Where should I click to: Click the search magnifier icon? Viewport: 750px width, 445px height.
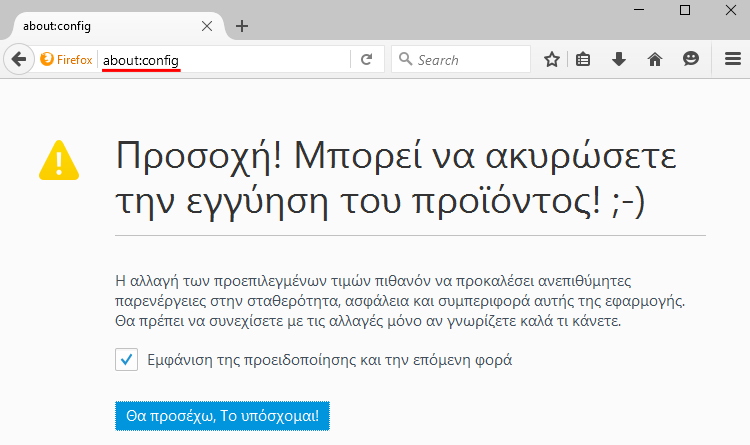(405, 59)
